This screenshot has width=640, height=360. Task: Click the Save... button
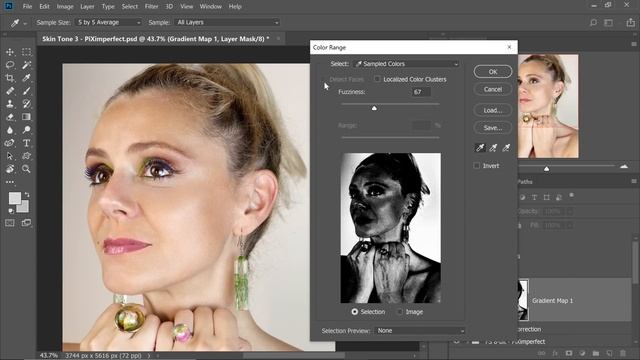(x=493, y=128)
